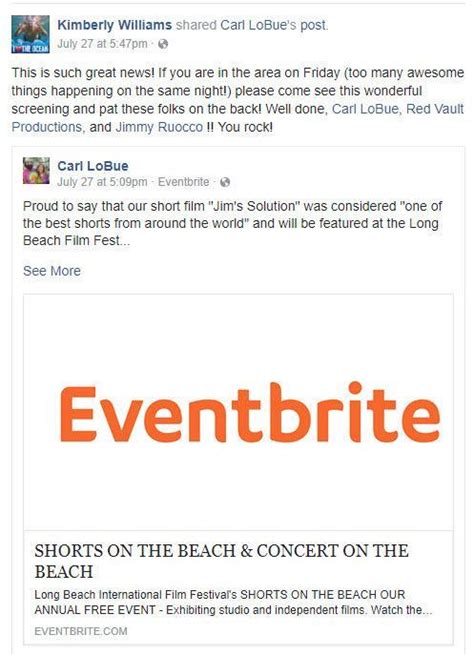Image resolution: width=474 pixels, height=655 pixels.
Task: Open the Eventbrite logo preview image
Action: click(x=238, y=412)
